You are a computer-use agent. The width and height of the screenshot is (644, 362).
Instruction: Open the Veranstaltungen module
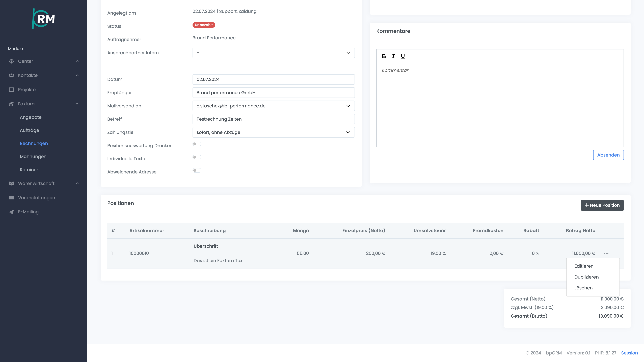(37, 198)
